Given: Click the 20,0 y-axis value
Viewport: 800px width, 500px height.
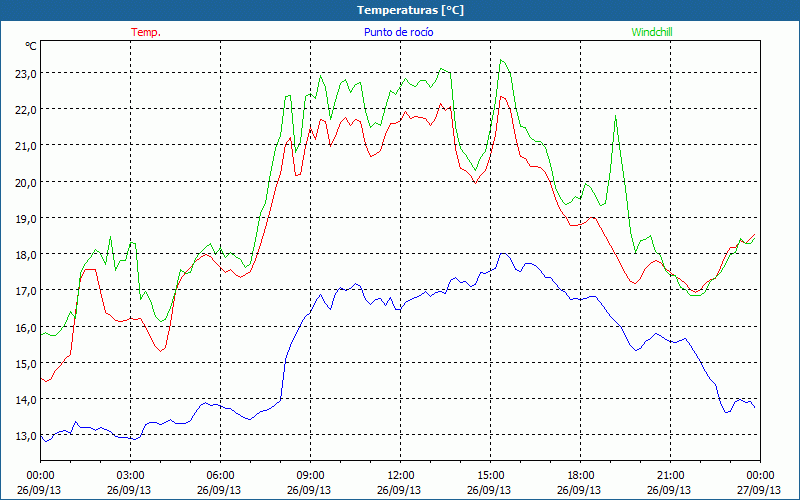Looking at the screenshot, I should point(26,182).
